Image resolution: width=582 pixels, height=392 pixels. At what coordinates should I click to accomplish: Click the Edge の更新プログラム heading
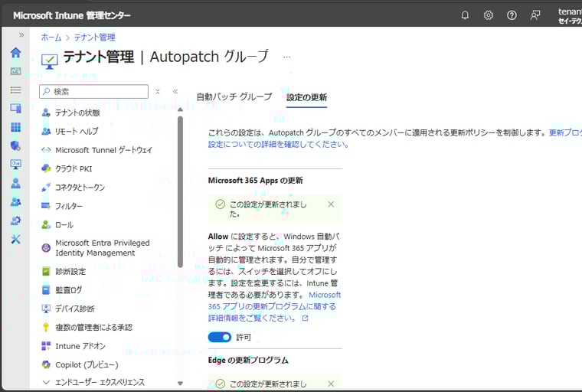pyautogui.click(x=248, y=360)
